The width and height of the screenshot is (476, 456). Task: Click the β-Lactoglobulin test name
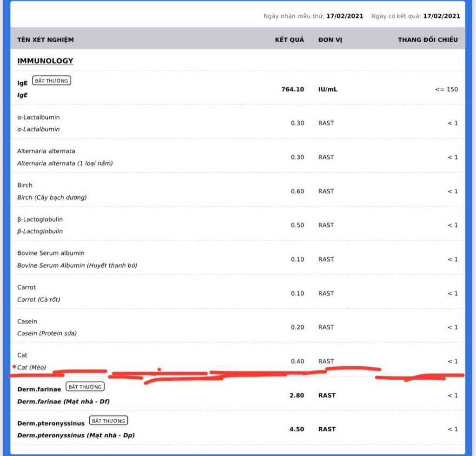40,219
